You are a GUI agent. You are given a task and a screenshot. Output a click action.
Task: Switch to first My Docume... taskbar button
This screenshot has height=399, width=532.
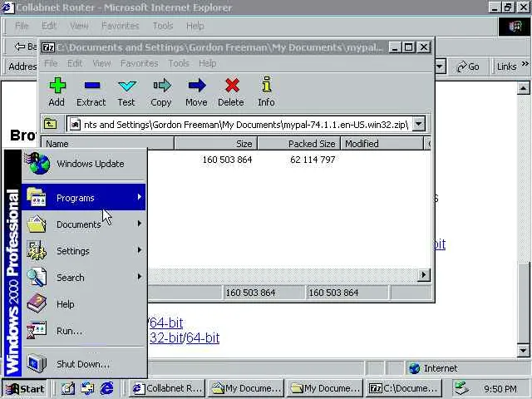246,388
